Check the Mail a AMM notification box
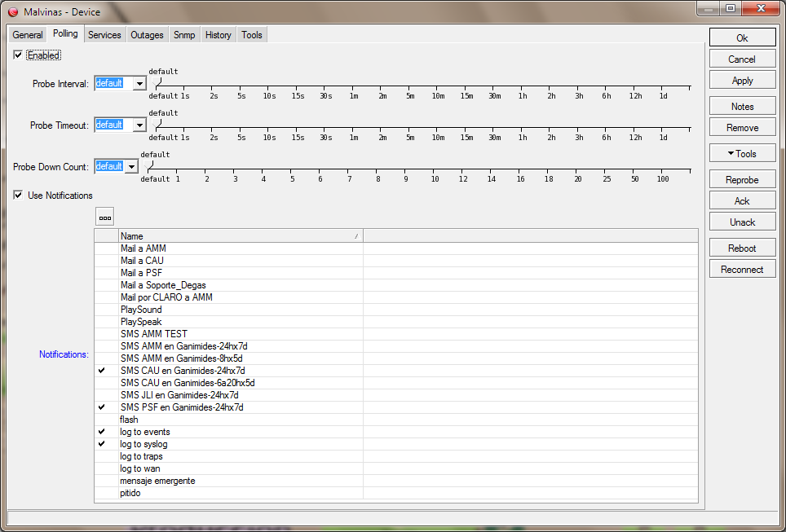Image resolution: width=786 pixels, height=532 pixels. coord(107,248)
